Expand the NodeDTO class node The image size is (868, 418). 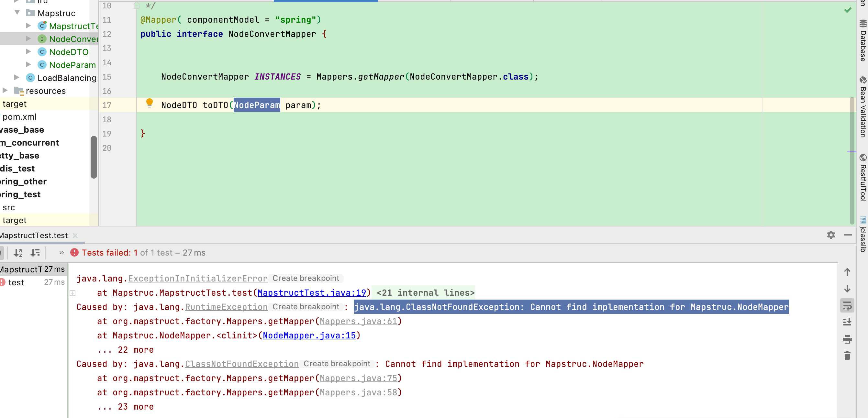(x=28, y=51)
